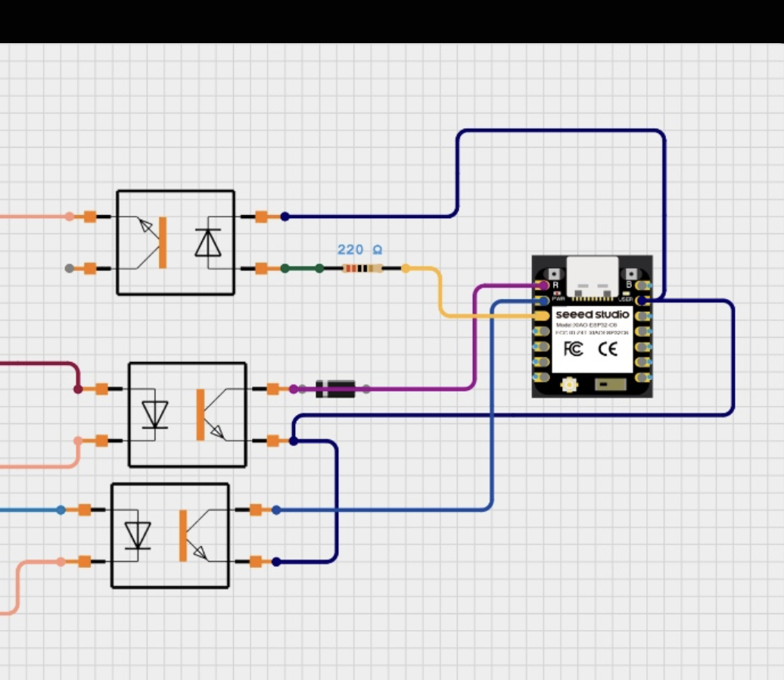This screenshot has height=680, width=784.
Task: Click the purple node left of the diode
Action: coord(294,388)
